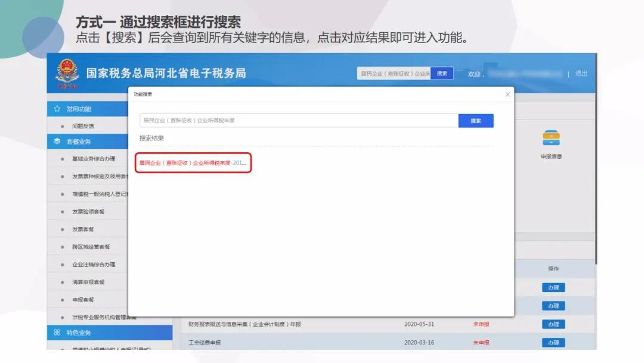Open the 申报信息 briefcase icon
This screenshot has height=363, width=644.
pyautogui.click(x=552, y=139)
